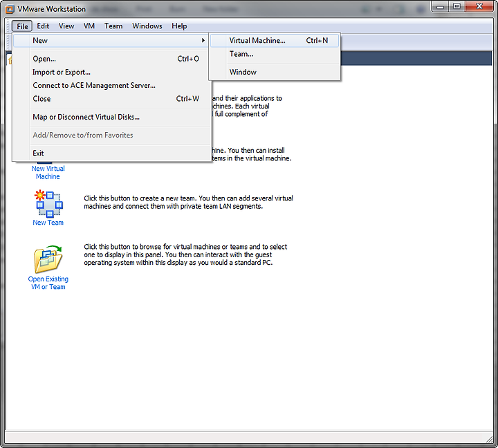The width and height of the screenshot is (498, 448).
Task: Open the View menu
Action: [66, 26]
